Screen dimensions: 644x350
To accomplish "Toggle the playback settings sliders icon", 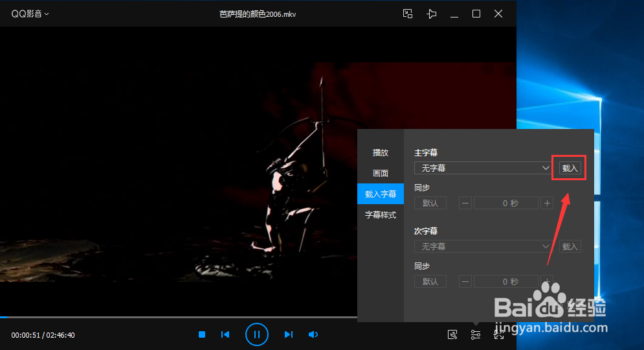I will (476, 334).
